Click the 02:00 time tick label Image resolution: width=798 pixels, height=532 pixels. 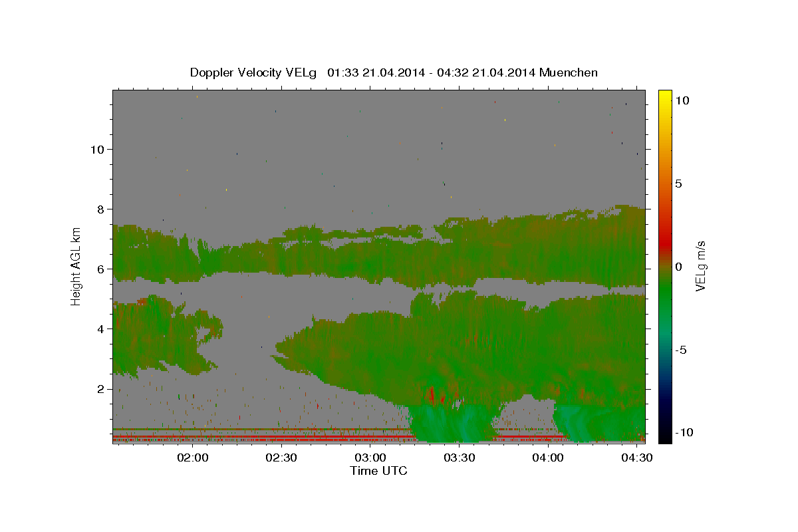[x=194, y=458]
